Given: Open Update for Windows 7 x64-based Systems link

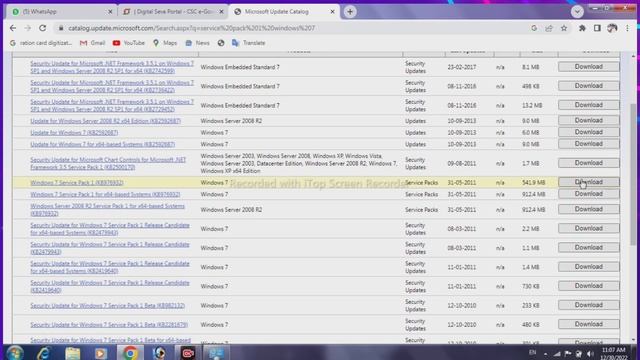Looking at the screenshot, I should (x=102, y=144).
